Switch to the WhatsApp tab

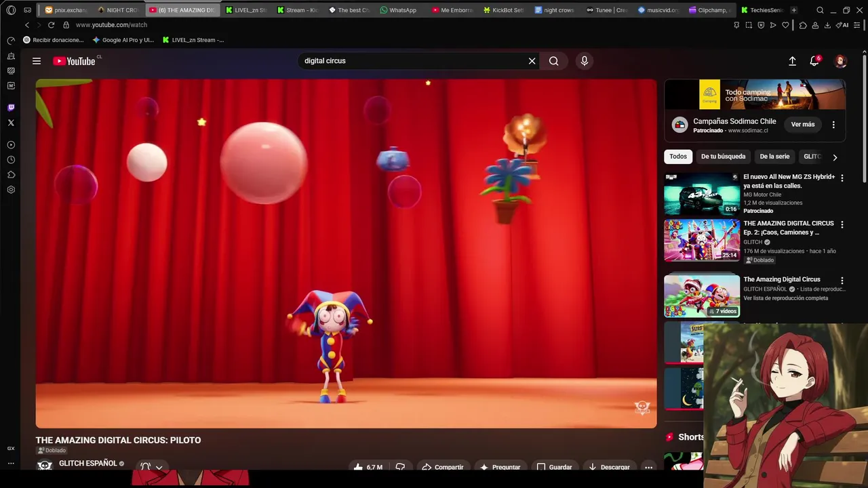398,10
